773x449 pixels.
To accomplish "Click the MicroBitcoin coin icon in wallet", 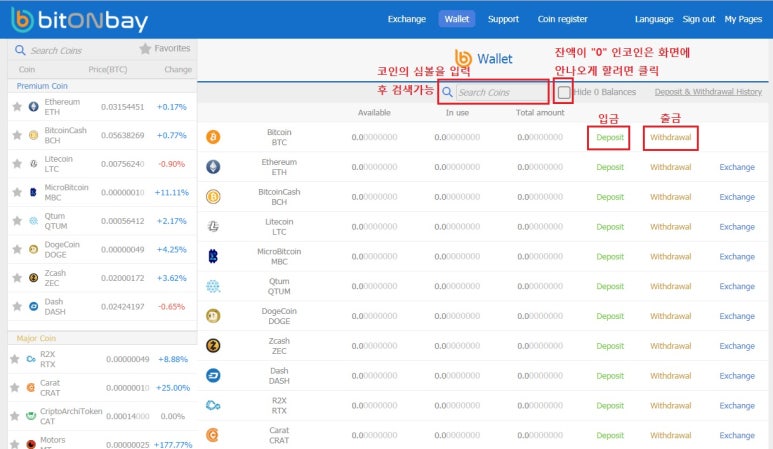I will coord(213,256).
